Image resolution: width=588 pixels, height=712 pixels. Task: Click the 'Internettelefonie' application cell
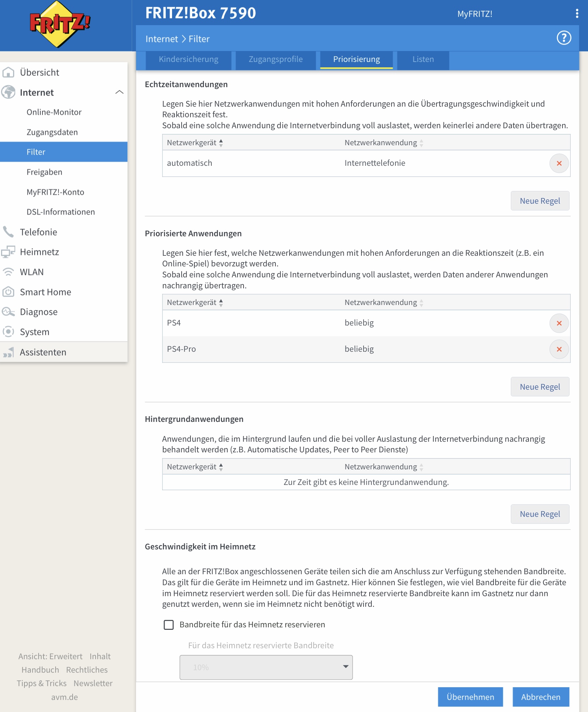(375, 163)
